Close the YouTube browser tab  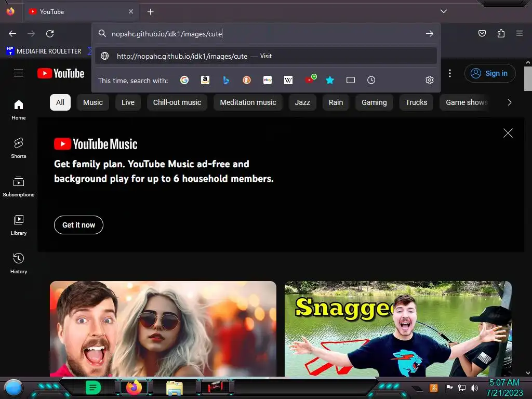tap(130, 11)
